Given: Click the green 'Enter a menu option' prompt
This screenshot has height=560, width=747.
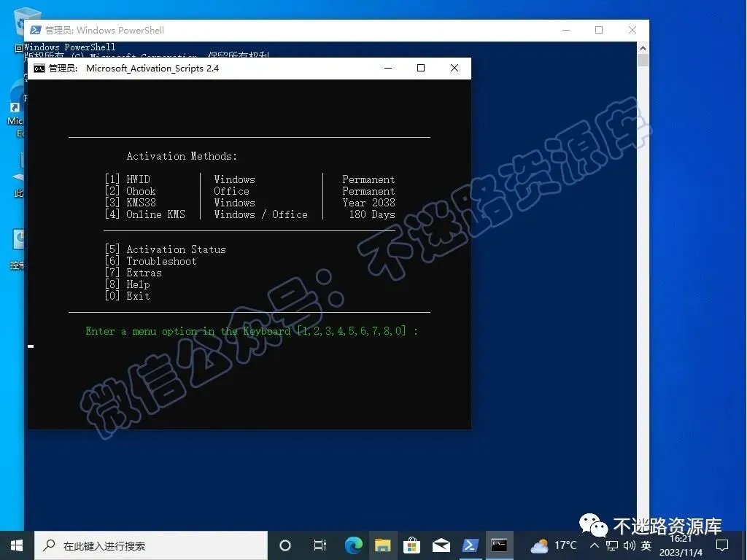Looking at the screenshot, I should [252, 331].
